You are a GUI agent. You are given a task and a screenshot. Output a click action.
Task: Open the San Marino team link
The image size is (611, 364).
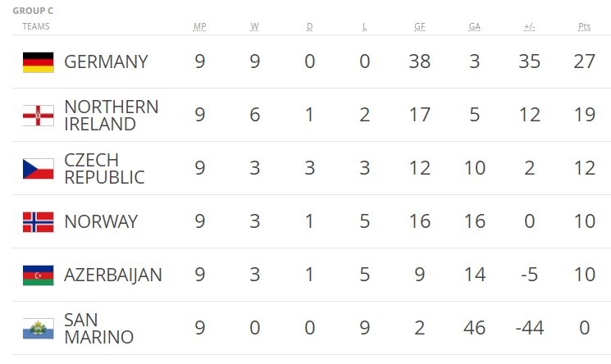(98, 329)
